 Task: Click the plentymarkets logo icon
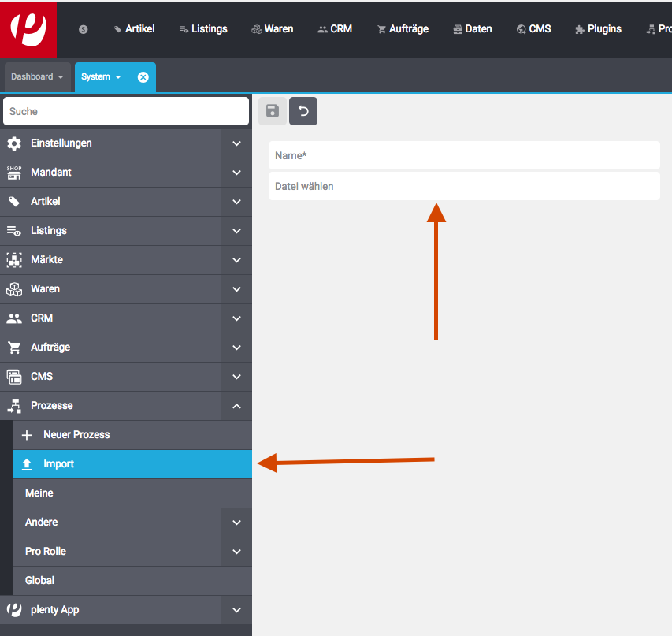(28, 29)
